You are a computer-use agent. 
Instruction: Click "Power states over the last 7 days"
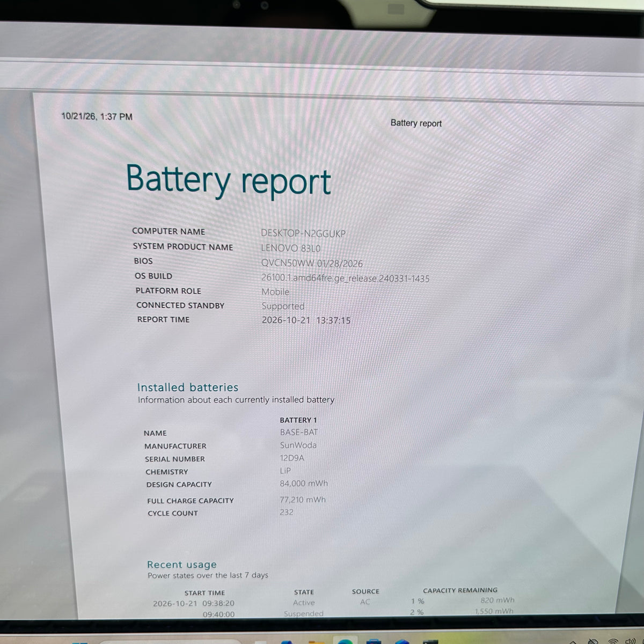[208, 575]
